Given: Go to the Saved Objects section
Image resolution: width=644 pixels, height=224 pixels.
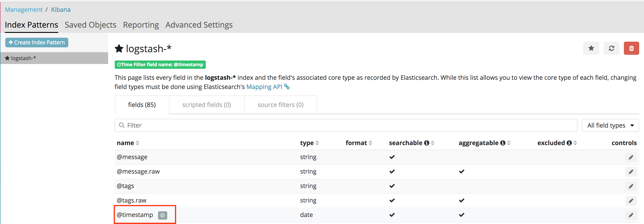Looking at the screenshot, I should click(90, 25).
